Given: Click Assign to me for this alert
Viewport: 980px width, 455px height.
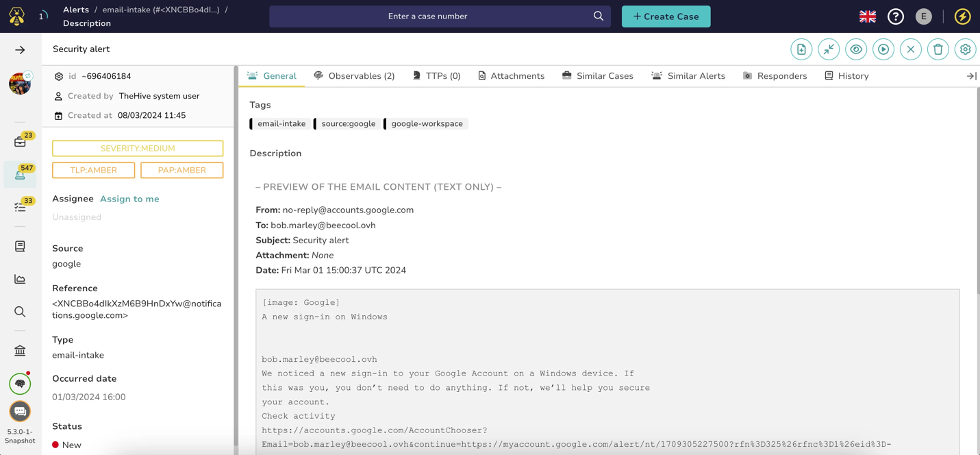Looking at the screenshot, I should pyautogui.click(x=129, y=199).
